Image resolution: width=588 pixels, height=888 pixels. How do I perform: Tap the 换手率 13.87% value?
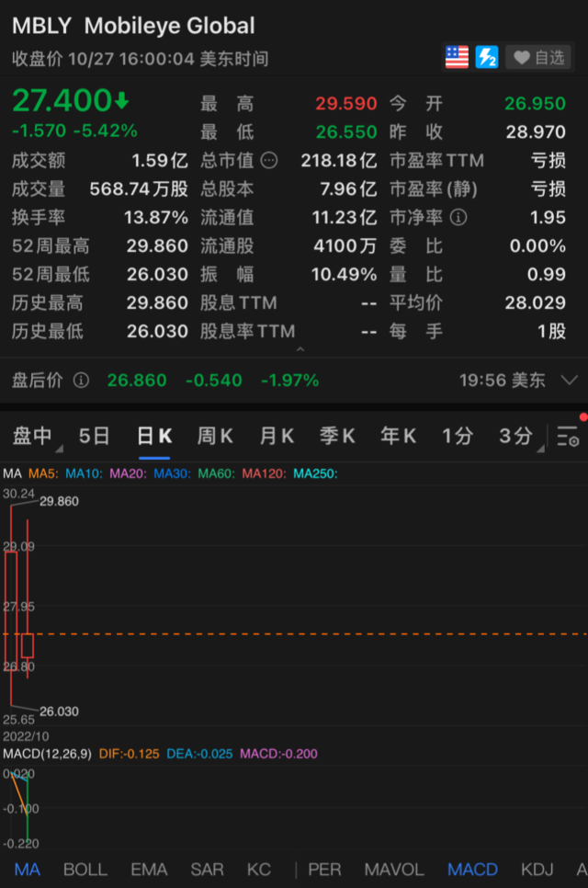click(155, 218)
